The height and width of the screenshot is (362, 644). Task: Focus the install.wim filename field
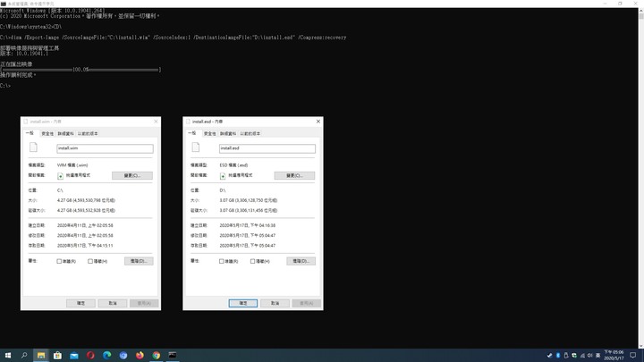tap(106, 148)
